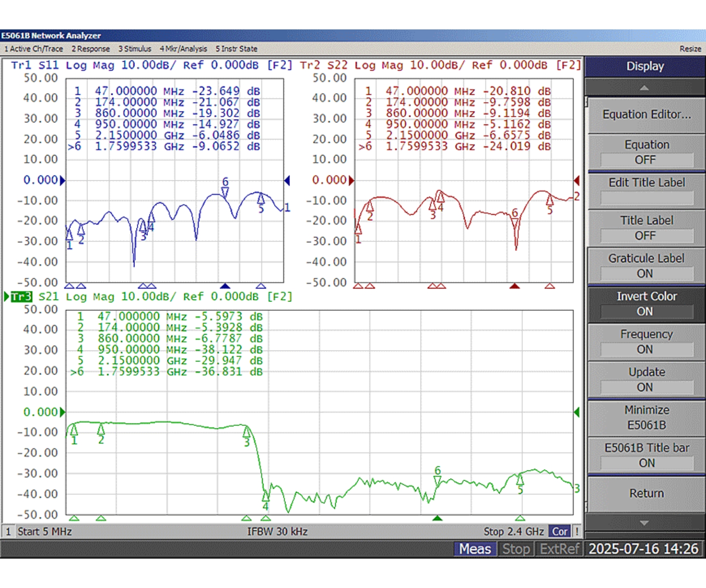This screenshot has height=588, width=706.
Task: Click marker 6 on the S21 trace
Action: pos(437,480)
